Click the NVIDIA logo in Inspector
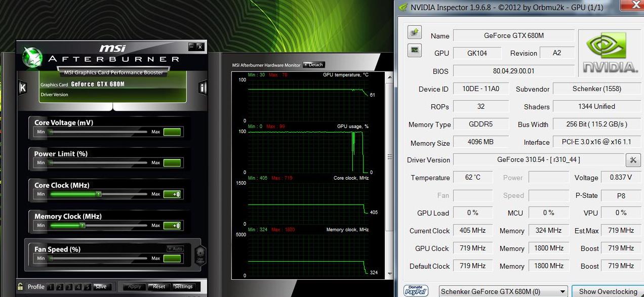The image size is (644, 297). click(609, 53)
